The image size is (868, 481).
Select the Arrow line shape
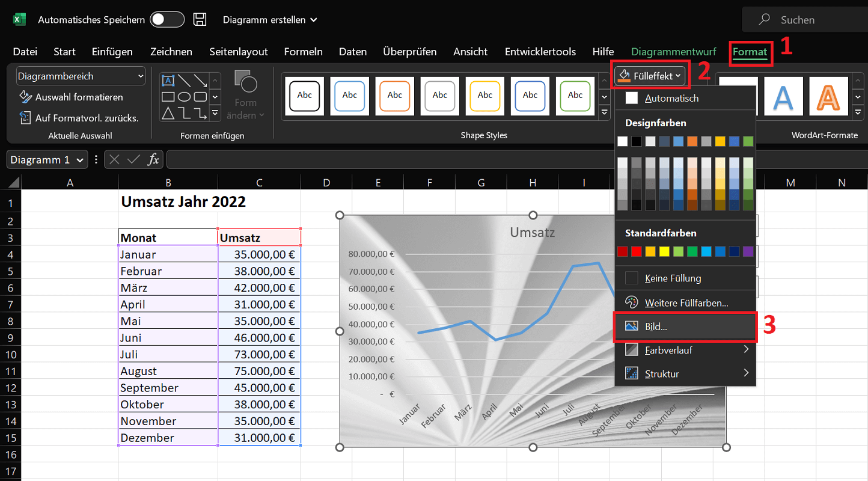pos(200,80)
